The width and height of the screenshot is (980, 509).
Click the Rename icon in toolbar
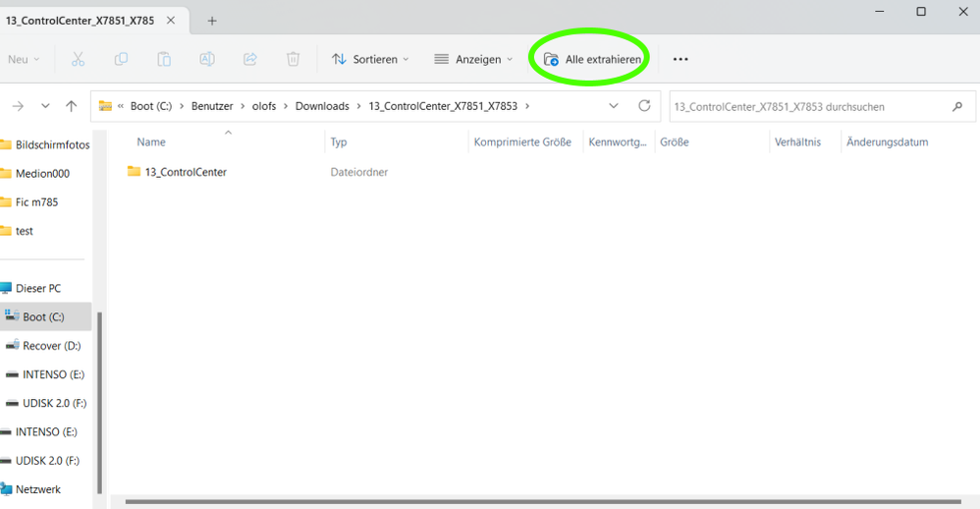pos(207,59)
